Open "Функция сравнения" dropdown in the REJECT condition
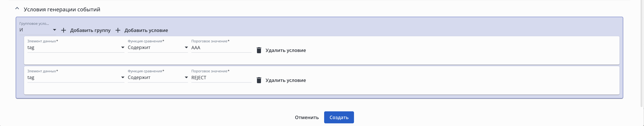 (158, 77)
